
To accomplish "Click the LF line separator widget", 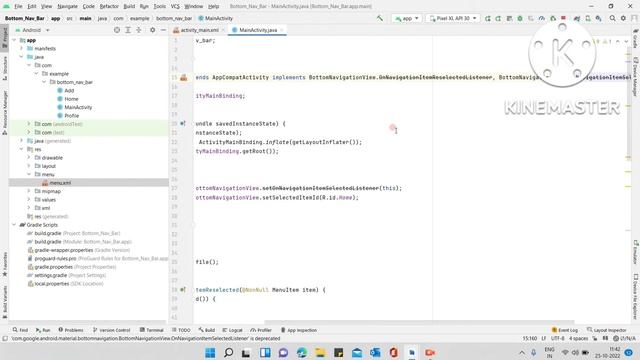I will point(544,338).
